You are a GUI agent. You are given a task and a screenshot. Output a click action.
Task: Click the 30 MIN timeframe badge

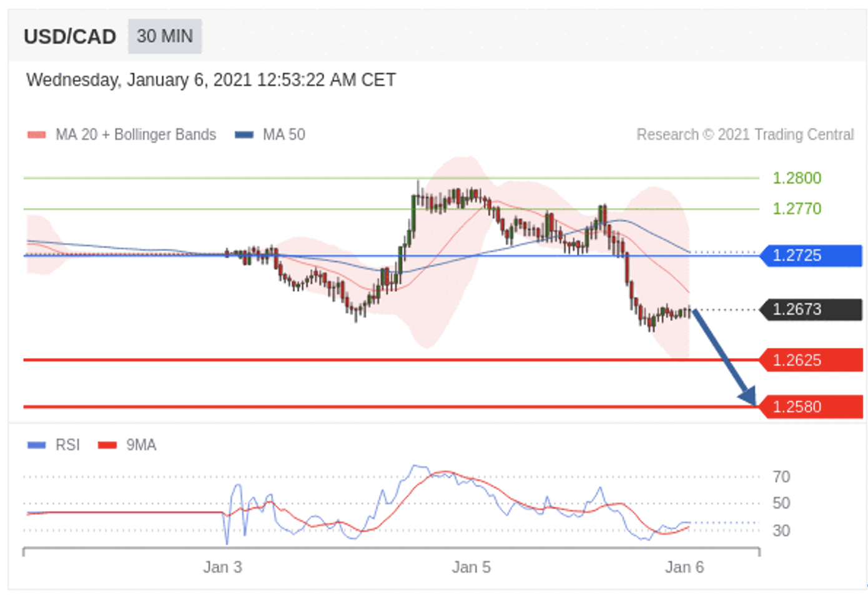point(165,36)
